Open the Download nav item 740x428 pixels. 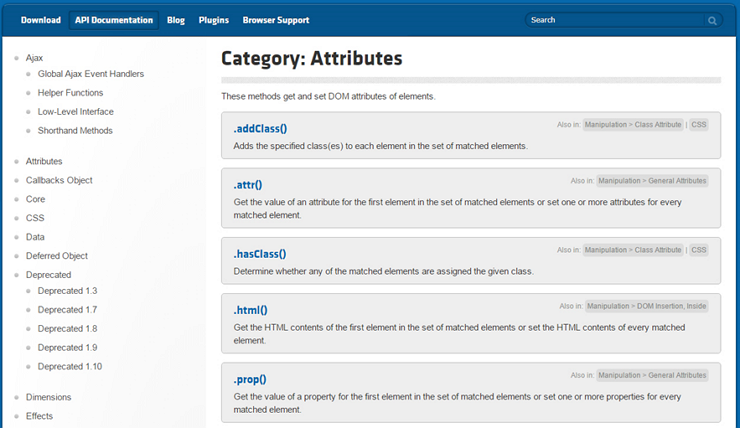41,20
